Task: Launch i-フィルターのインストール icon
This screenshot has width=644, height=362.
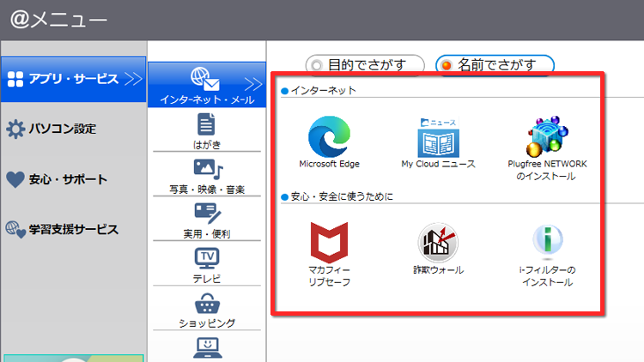Action: coord(548,241)
